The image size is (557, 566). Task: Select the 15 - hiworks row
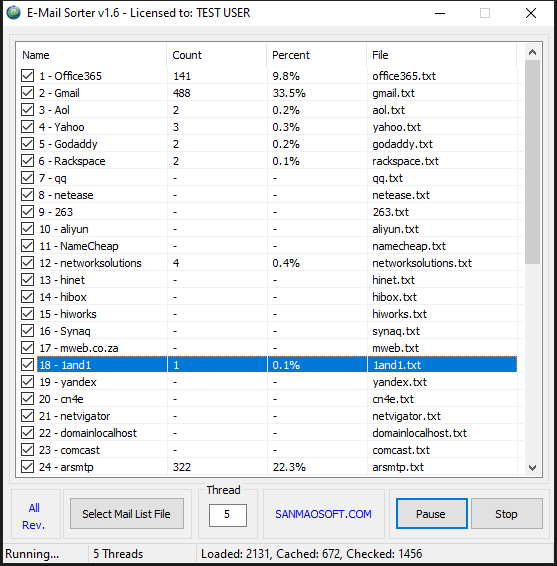click(267, 314)
